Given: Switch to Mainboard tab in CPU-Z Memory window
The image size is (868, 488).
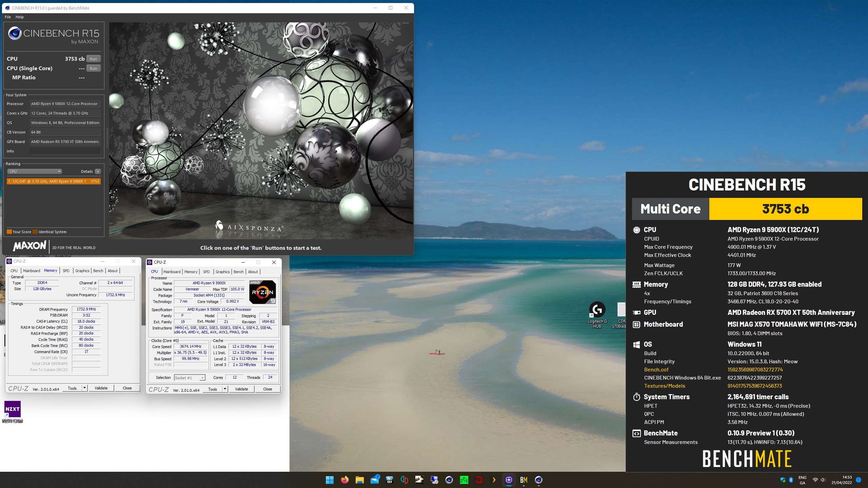Looking at the screenshot, I should [x=32, y=271].
